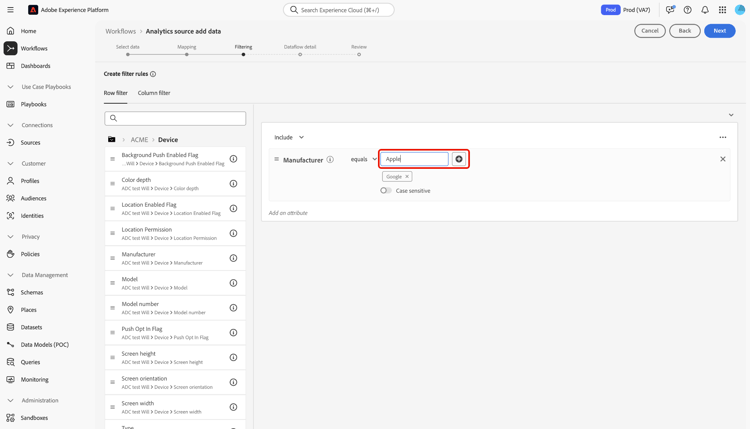Open Dashboards in sidebar

point(35,66)
